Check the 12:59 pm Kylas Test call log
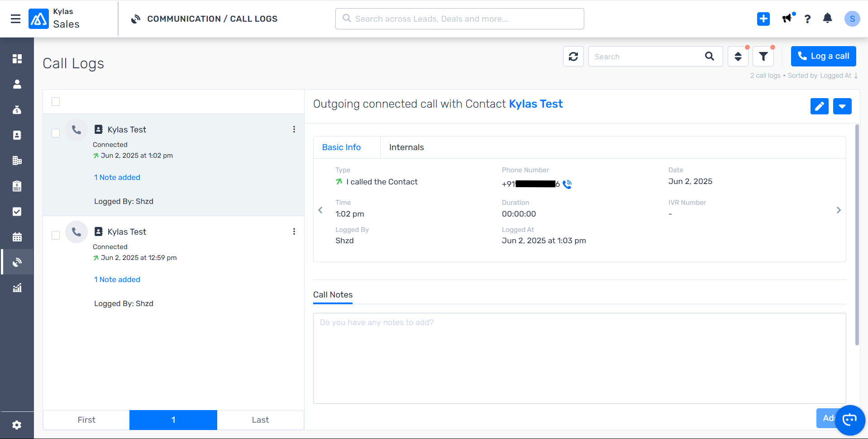Image resolution: width=868 pixels, height=439 pixels. (x=56, y=235)
